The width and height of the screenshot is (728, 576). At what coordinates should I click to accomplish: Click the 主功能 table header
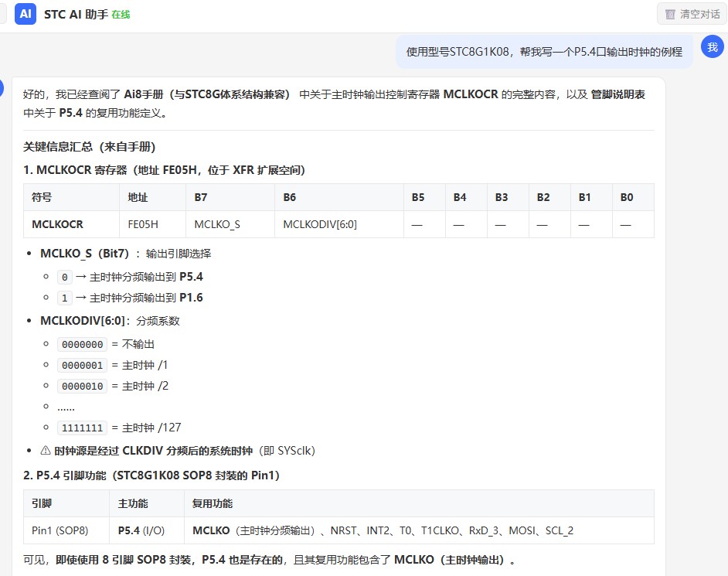coord(147,503)
